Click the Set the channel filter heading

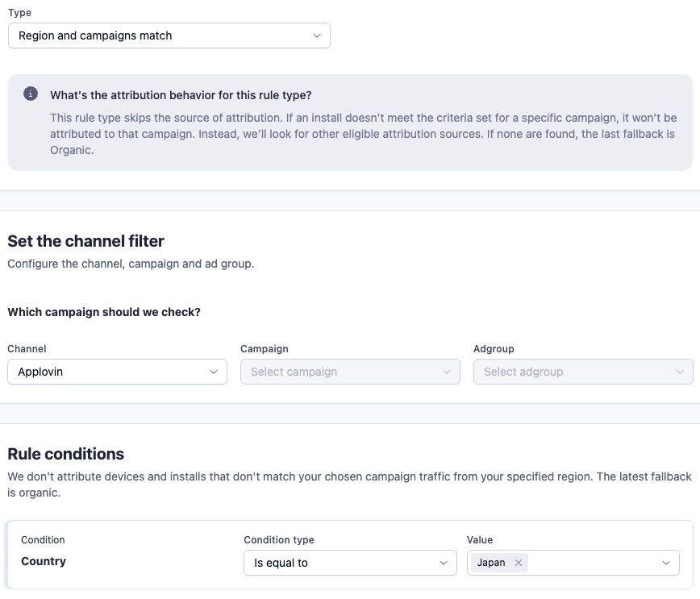[85, 241]
